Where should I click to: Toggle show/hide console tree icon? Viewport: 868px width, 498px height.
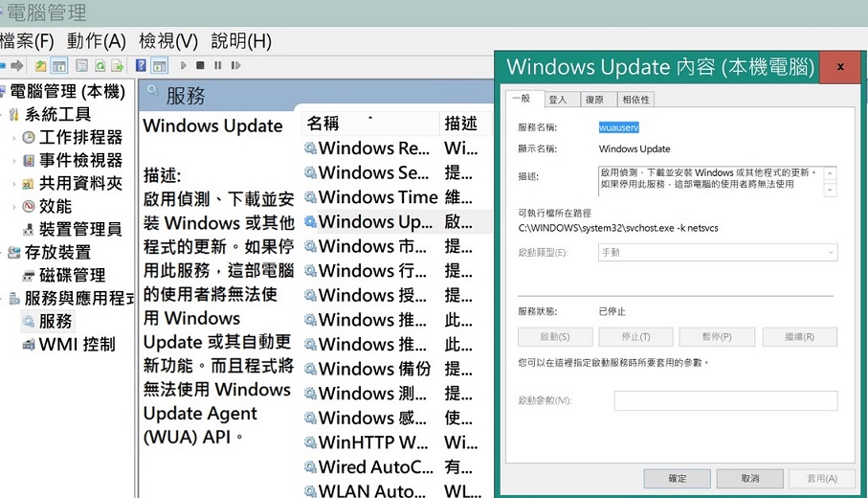point(58,66)
